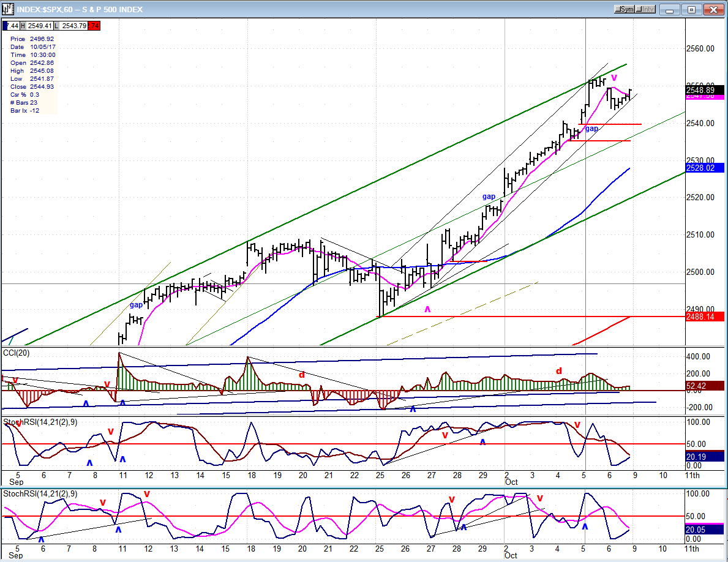Toggle the Intv link button
The height and width of the screenshot is (562, 728).
tap(647, 9)
